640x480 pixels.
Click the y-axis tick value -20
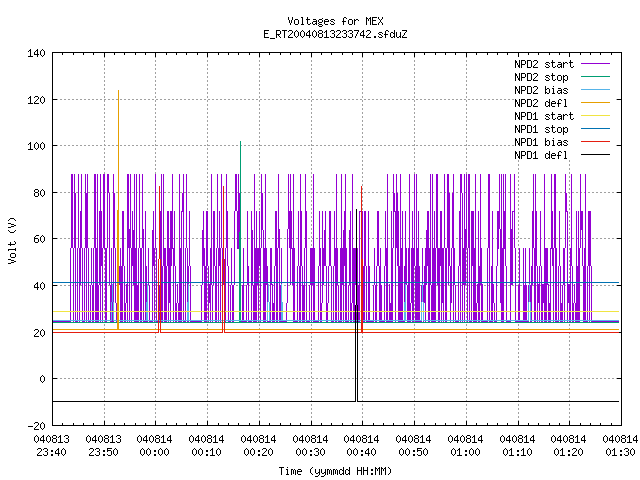pyautogui.click(x=36, y=426)
